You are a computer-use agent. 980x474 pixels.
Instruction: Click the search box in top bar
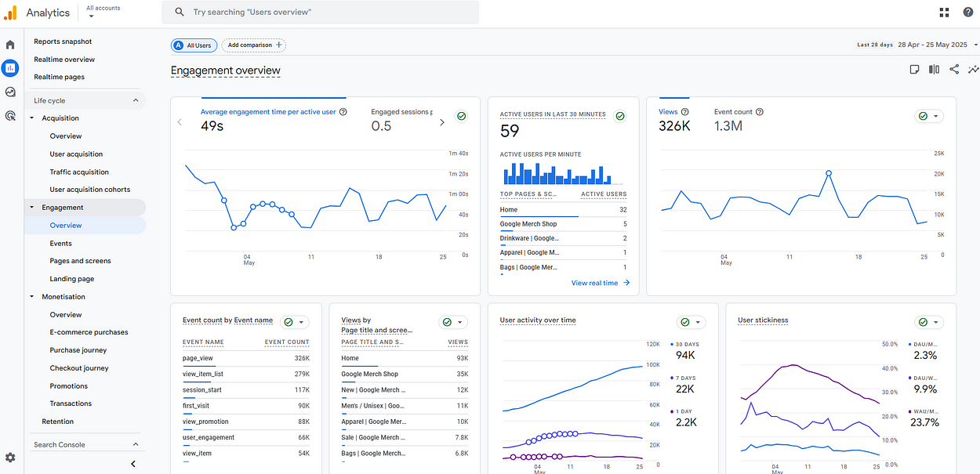click(x=320, y=13)
